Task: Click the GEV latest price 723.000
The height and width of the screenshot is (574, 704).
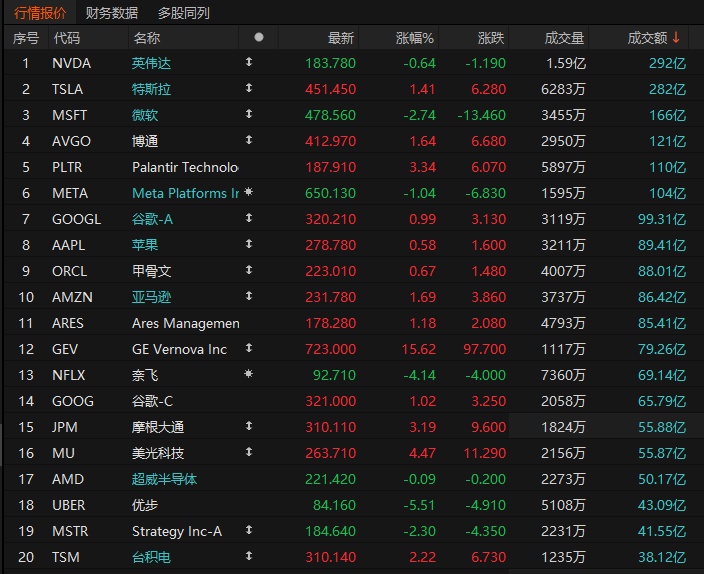Action: [x=330, y=349]
